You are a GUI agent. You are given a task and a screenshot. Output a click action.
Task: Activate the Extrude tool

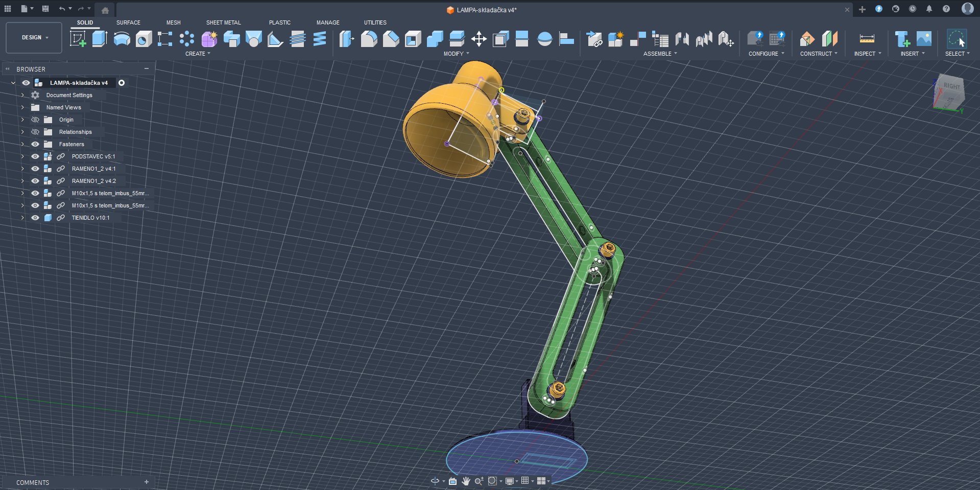click(x=100, y=39)
